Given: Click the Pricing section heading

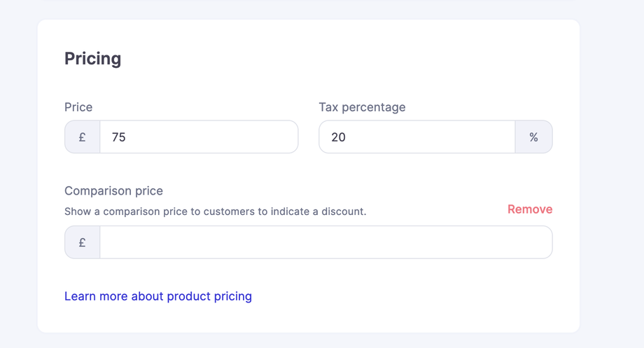Looking at the screenshot, I should point(92,59).
